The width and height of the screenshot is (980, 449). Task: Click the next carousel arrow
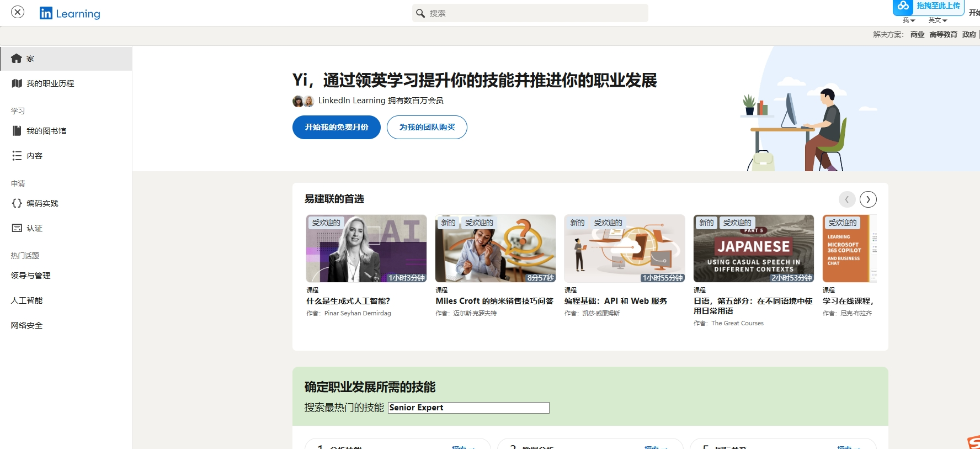[x=868, y=199]
